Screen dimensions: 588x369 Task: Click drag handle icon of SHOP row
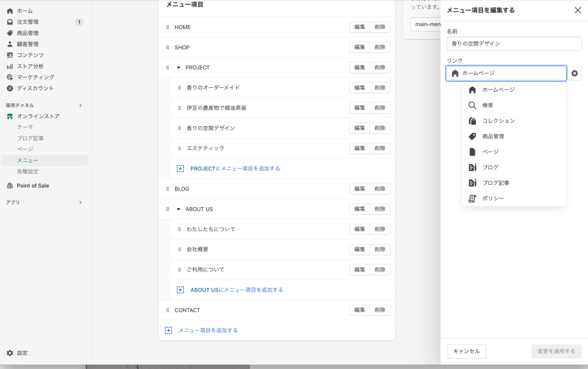tap(168, 48)
